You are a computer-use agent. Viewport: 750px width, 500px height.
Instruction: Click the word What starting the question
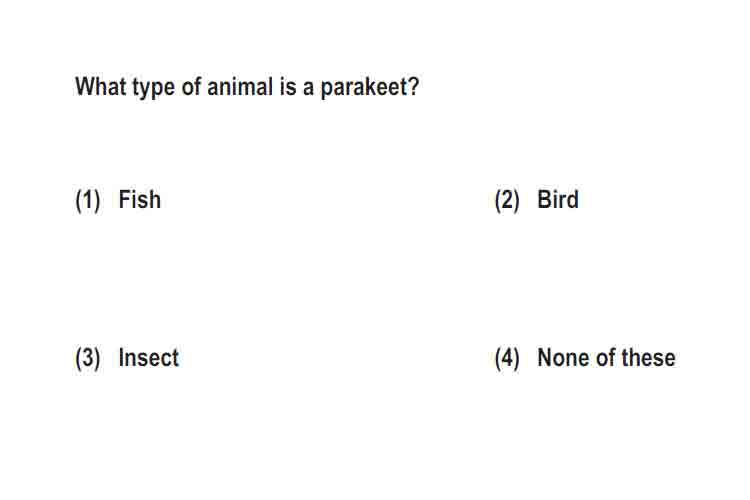(x=100, y=87)
